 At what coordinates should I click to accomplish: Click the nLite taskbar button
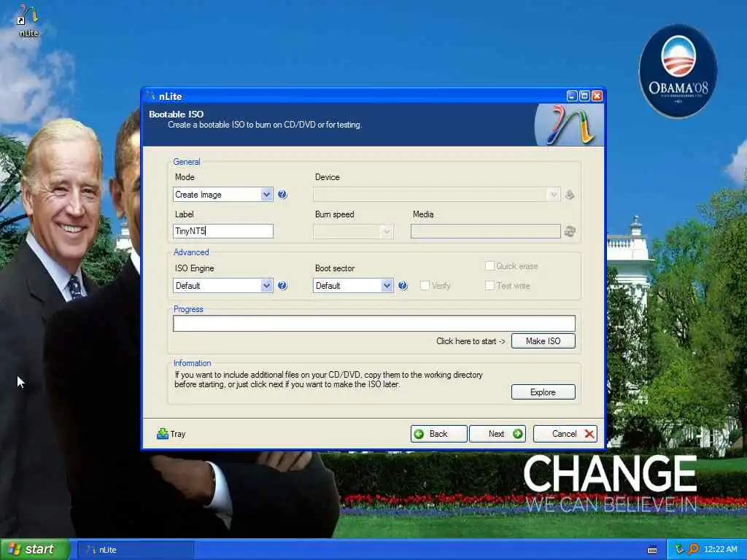pos(135,550)
